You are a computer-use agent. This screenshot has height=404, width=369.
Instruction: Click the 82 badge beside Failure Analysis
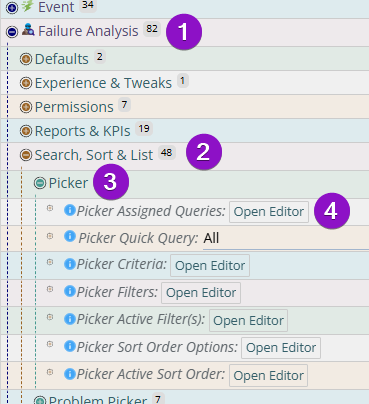[x=152, y=29]
